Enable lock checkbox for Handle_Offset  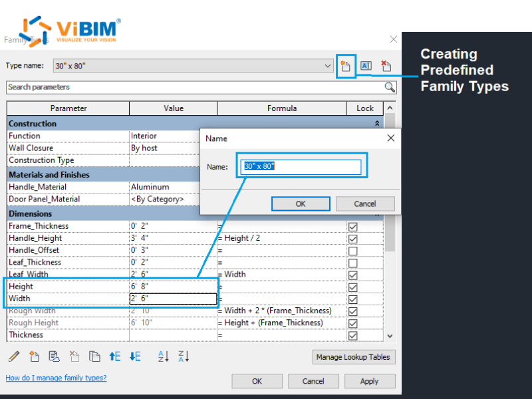click(353, 251)
